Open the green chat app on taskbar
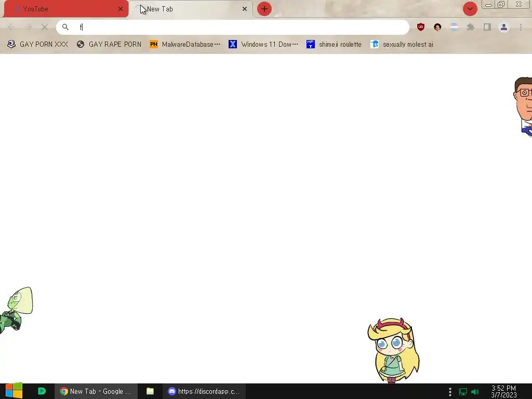This screenshot has height=399, width=532. [42, 391]
